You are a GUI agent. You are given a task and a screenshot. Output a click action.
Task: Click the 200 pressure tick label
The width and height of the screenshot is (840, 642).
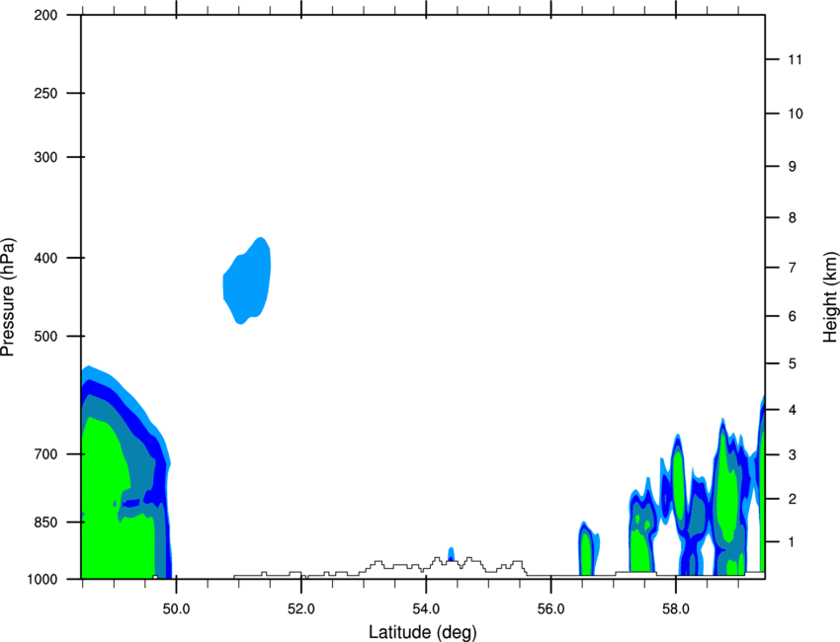click(45, 15)
